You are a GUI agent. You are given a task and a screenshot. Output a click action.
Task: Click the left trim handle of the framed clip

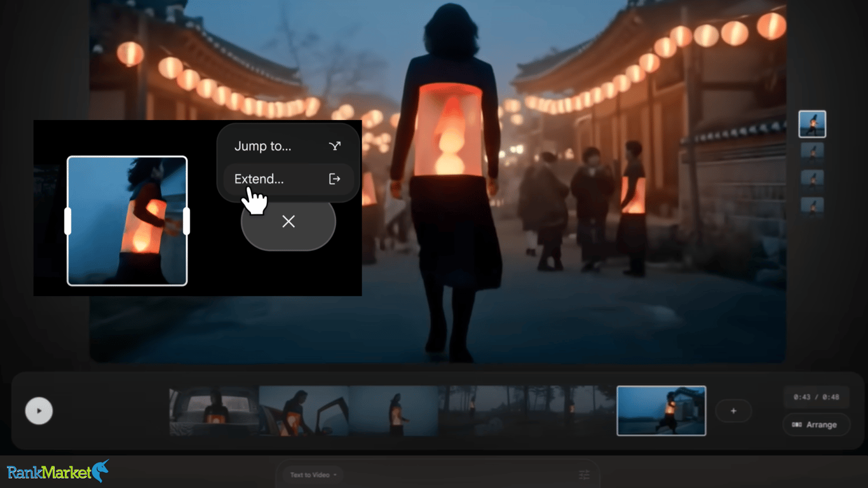pos(67,221)
